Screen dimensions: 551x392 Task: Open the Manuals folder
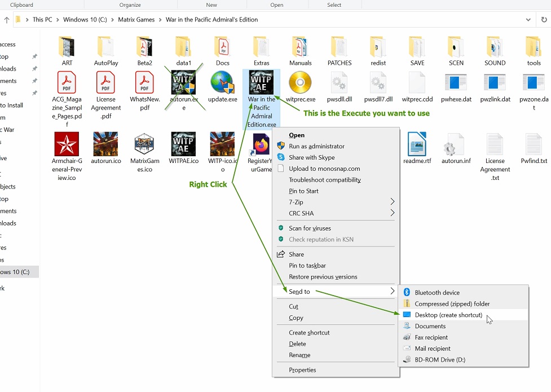301,51
